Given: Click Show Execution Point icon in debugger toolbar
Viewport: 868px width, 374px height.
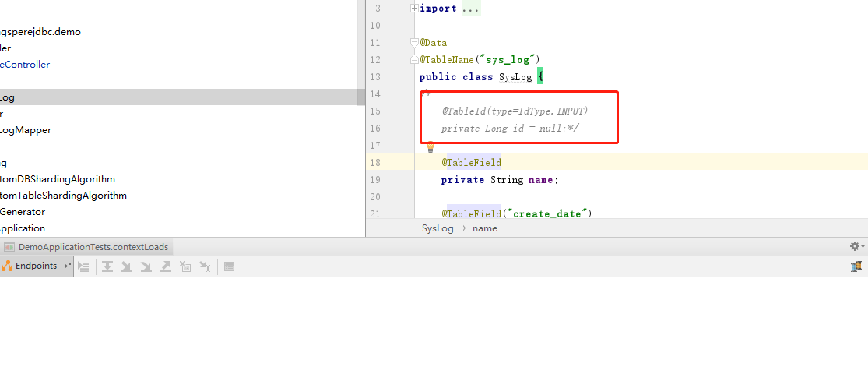Looking at the screenshot, I should [83, 266].
